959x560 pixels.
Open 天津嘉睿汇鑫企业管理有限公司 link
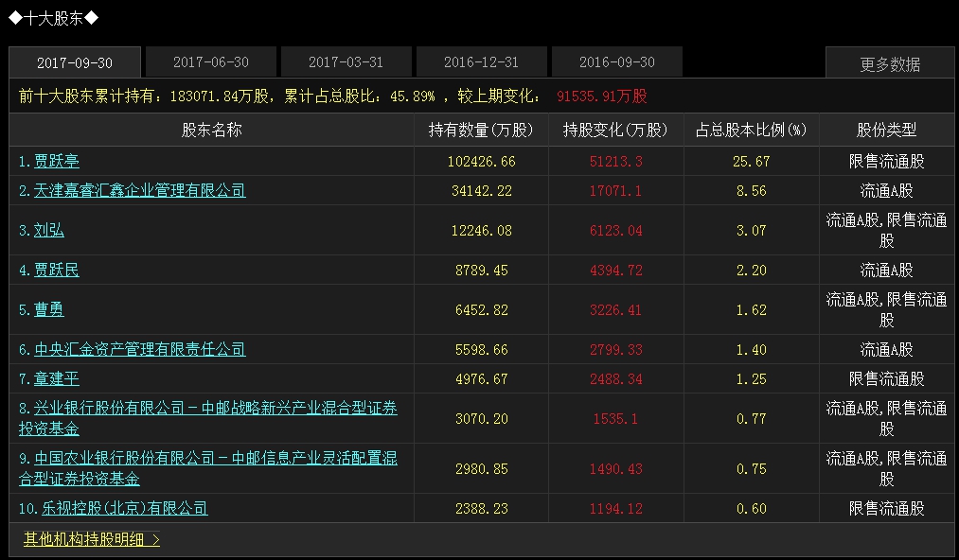point(139,191)
